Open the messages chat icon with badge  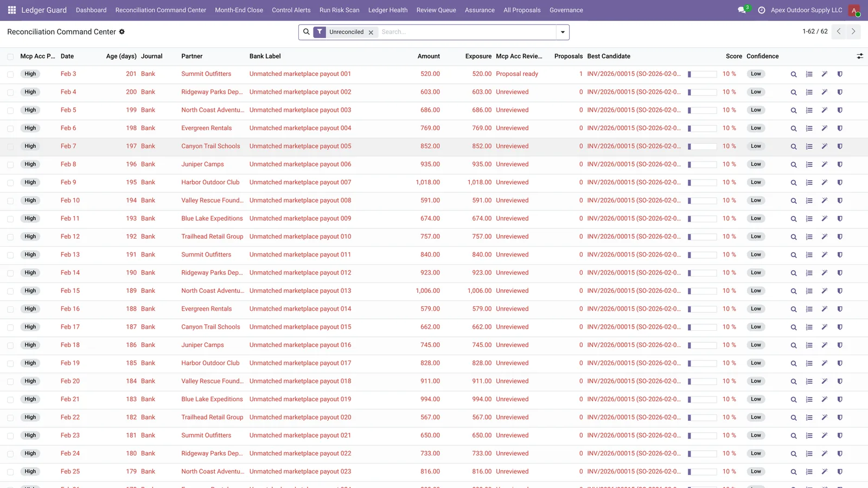[x=743, y=10]
